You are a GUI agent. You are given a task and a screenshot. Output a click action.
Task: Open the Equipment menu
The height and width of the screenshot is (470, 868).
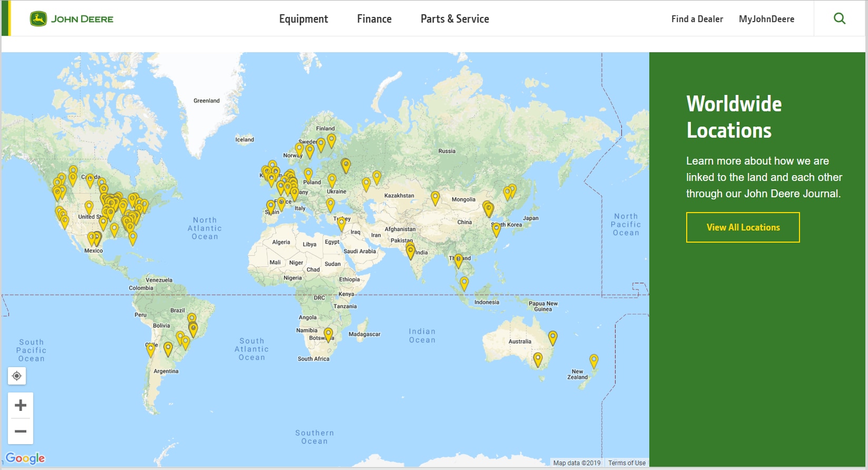(x=304, y=19)
